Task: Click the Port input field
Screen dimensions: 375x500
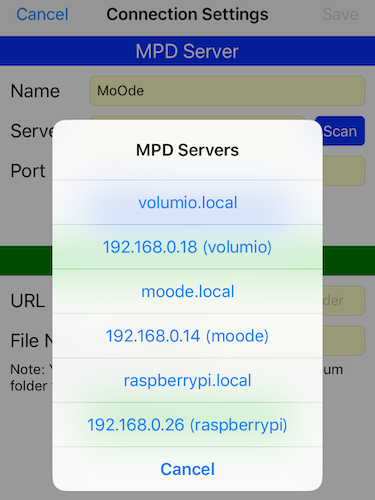Action: click(343, 171)
